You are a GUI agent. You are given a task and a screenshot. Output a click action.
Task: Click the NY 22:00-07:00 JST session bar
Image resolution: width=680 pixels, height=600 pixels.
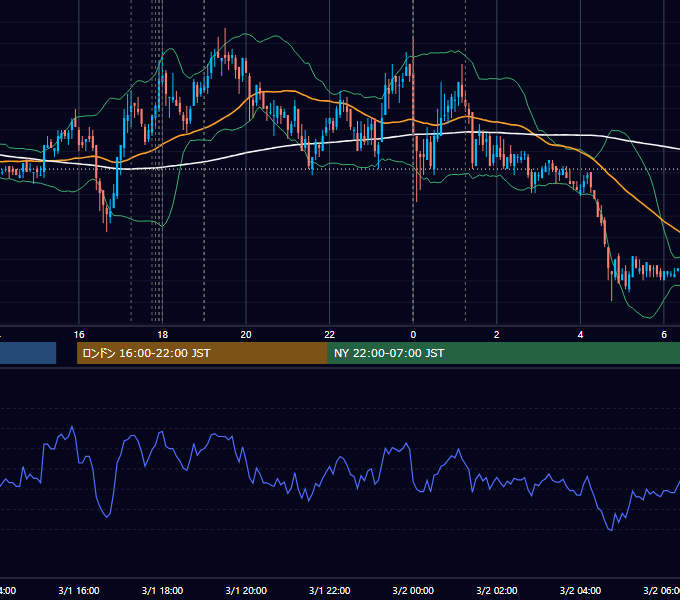pos(503,353)
